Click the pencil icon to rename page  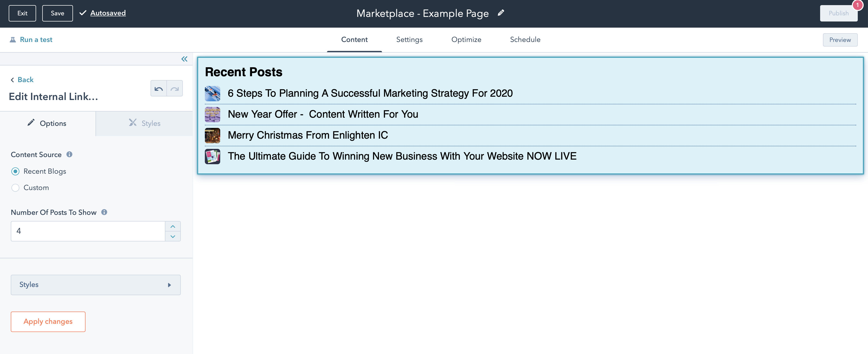(x=501, y=13)
